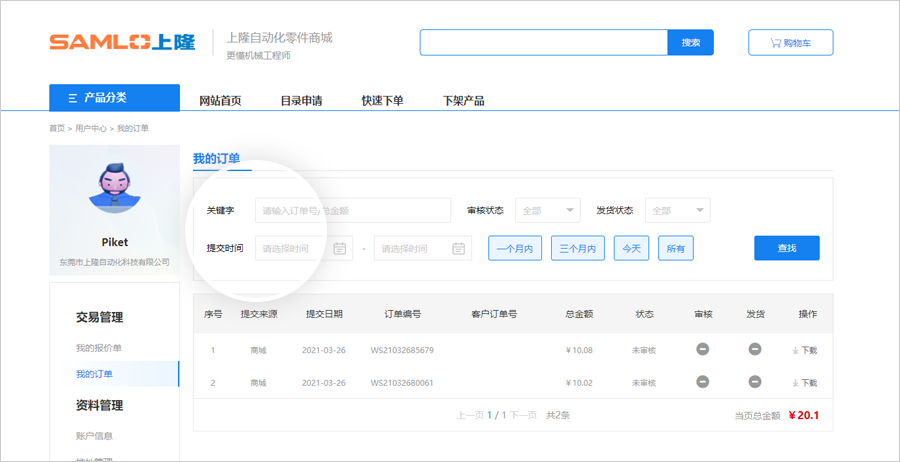Click the Piket user avatar
Viewport: 900px width, 462px height.
[x=114, y=187]
